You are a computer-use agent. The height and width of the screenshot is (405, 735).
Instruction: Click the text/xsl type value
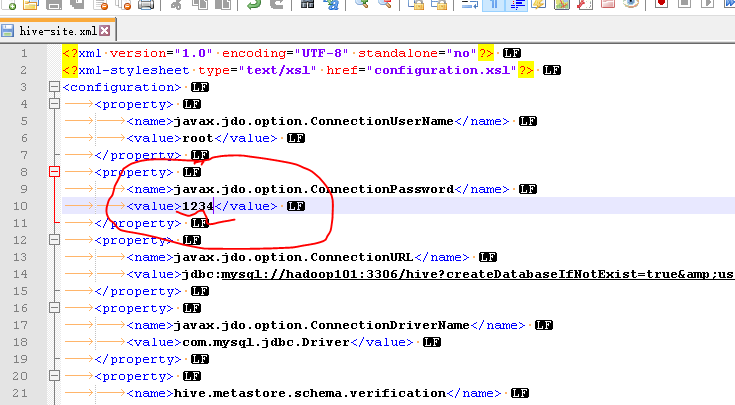[278, 70]
